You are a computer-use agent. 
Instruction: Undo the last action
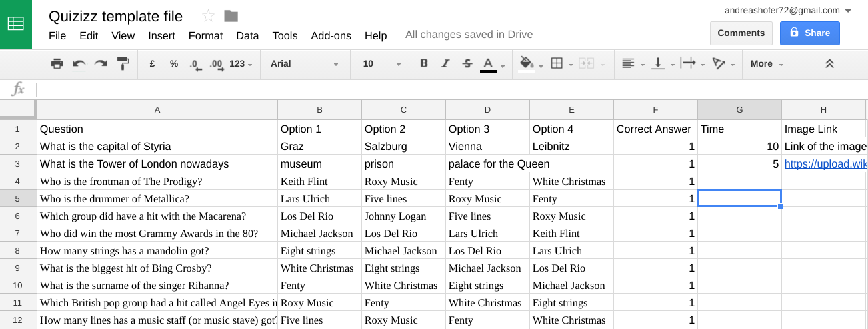[x=79, y=63]
